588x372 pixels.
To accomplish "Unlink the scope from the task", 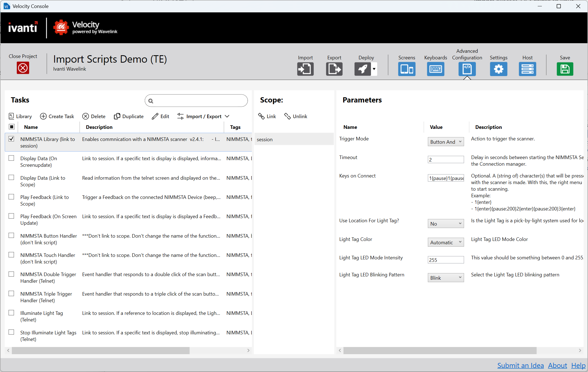I will pos(296,116).
